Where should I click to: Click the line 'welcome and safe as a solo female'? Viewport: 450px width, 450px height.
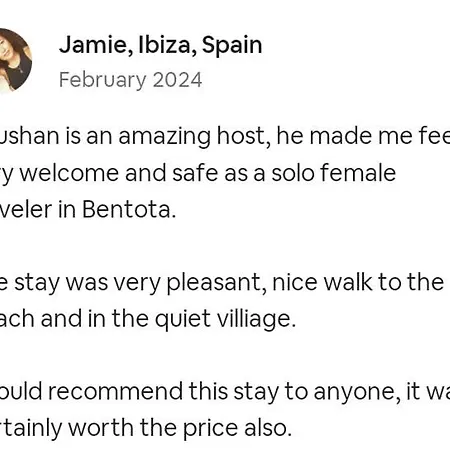click(207, 173)
